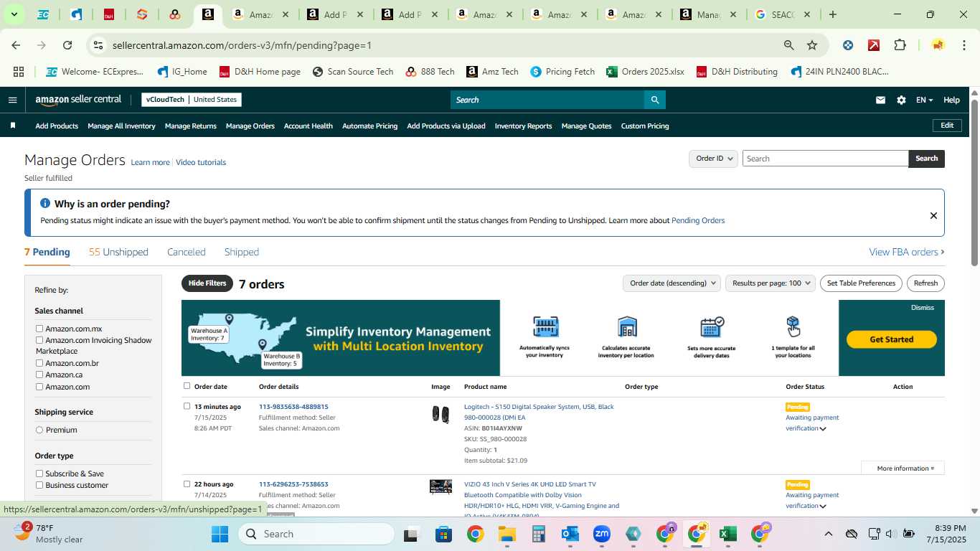The width and height of the screenshot is (980, 551).
Task: Reload the page with browser refresh icon
Action: (x=67, y=45)
